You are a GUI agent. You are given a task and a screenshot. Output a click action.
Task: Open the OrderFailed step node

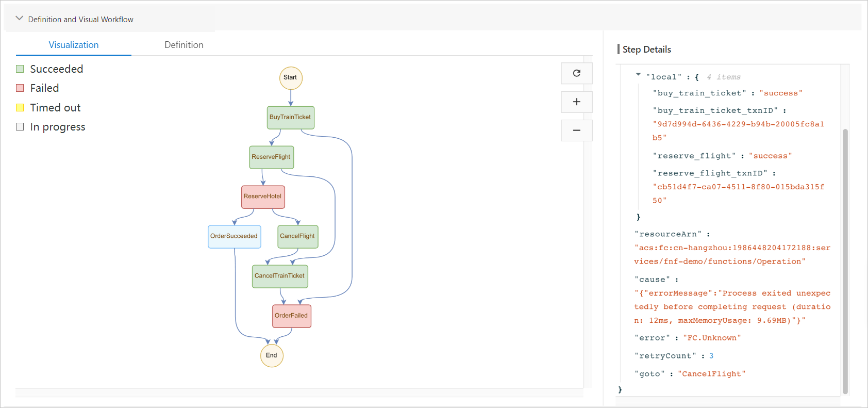[291, 316]
